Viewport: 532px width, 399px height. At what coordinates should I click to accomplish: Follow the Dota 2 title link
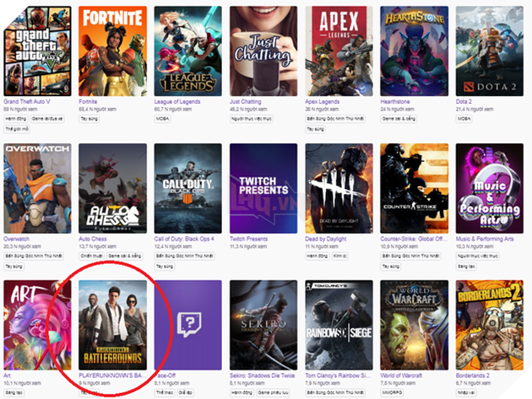[464, 101]
